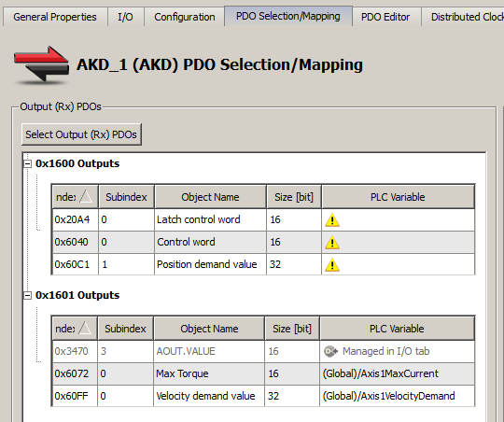Open the Distributed Clock tab
The image size is (504, 422).
tap(463, 17)
